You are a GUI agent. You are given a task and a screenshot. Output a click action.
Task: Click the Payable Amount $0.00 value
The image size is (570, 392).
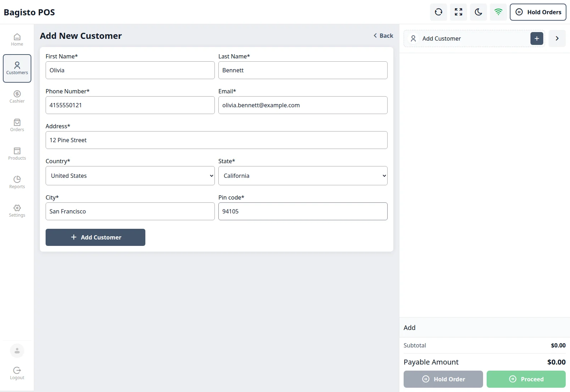tap(556, 362)
